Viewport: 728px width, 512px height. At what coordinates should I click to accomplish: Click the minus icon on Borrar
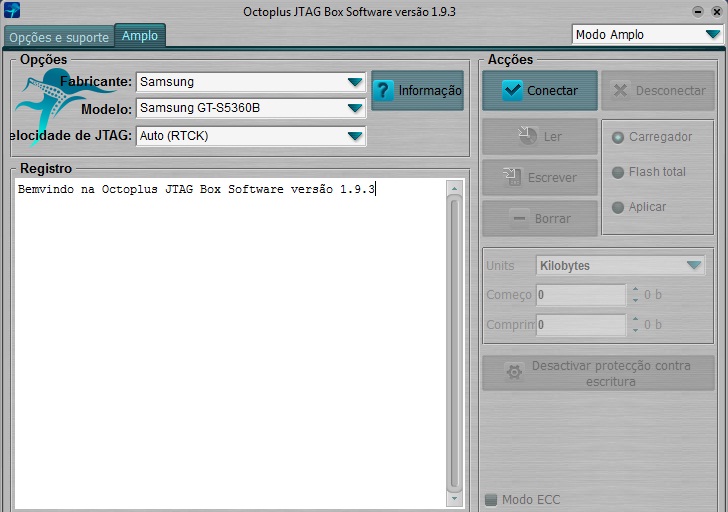point(519,218)
